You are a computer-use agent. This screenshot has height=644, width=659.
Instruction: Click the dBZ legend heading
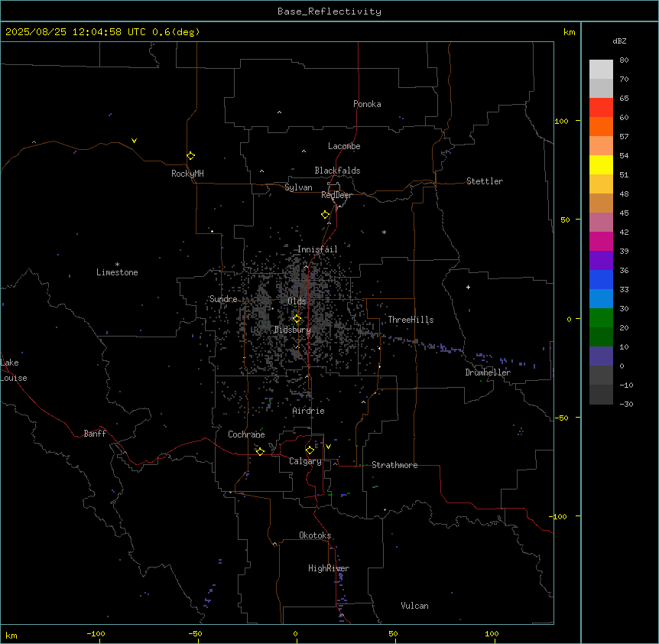[619, 41]
